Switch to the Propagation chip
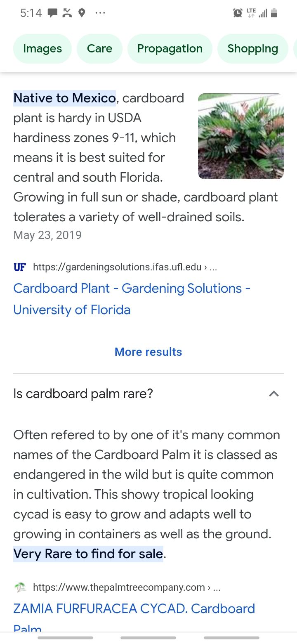 tap(170, 49)
